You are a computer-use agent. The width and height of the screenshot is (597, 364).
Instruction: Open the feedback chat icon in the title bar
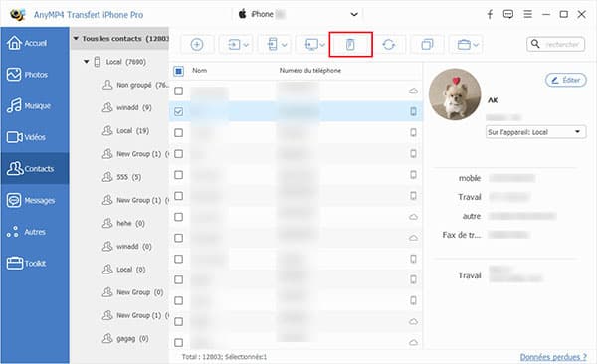[508, 15]
